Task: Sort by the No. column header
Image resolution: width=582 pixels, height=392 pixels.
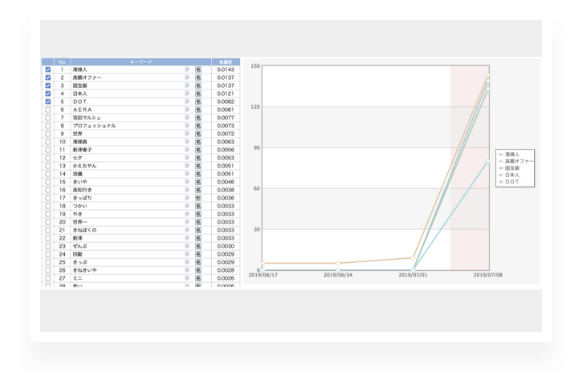Action: (62, 62)
